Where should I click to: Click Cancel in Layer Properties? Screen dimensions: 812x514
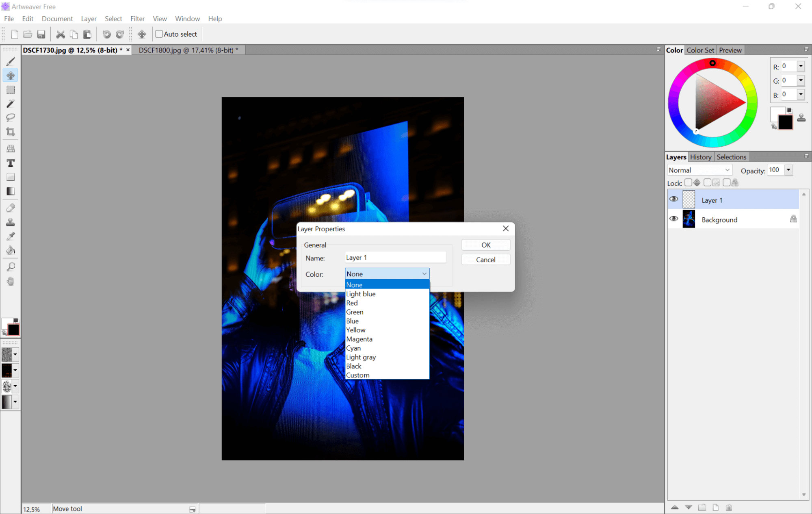pos(486,260)
